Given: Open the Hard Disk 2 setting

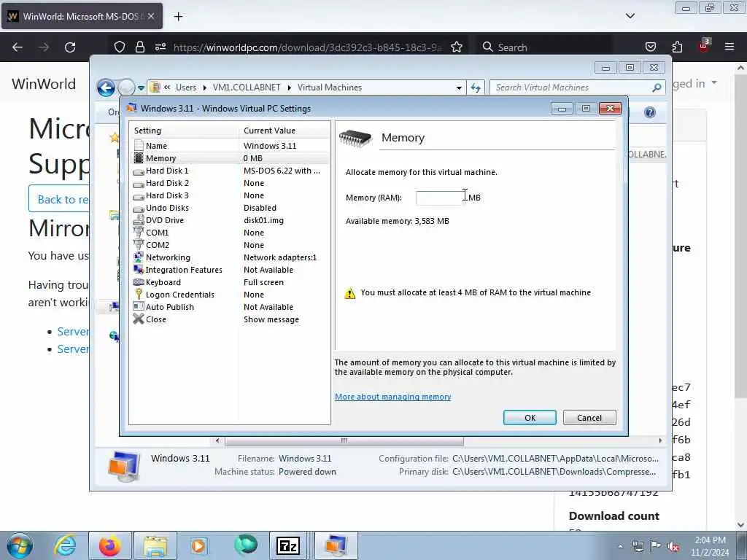Looking at the screenshot, I should (x=230, y=183).
